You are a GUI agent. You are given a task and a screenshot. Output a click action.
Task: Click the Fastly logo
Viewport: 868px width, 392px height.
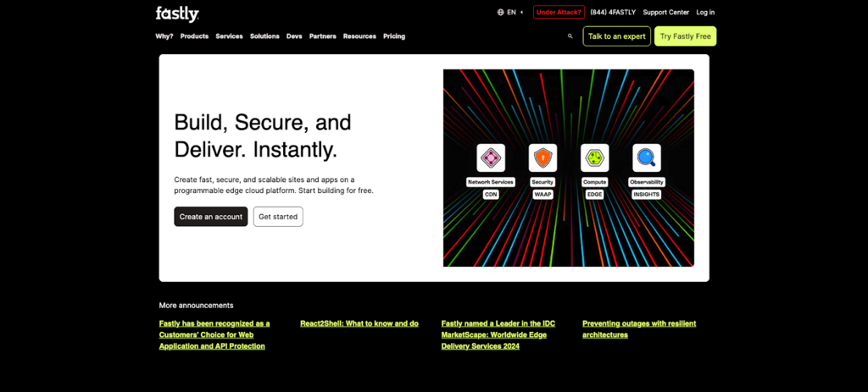[x=177, y=13]
